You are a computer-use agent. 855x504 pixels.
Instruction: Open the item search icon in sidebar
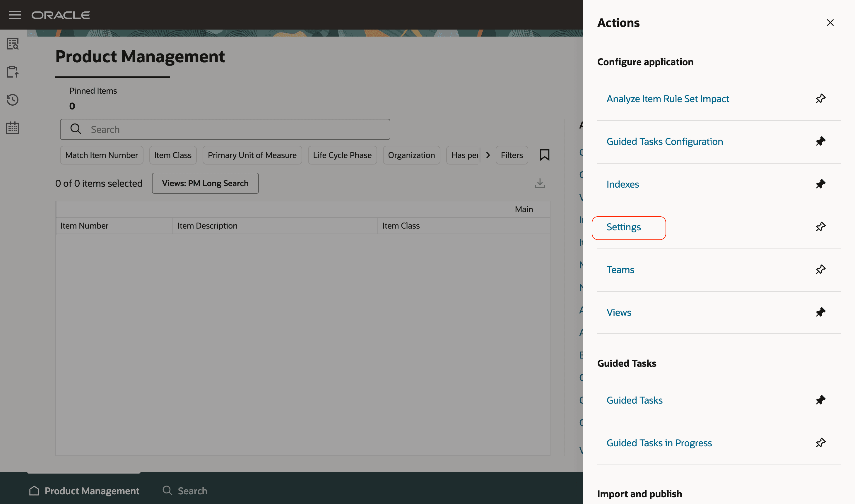click(13, 44)
